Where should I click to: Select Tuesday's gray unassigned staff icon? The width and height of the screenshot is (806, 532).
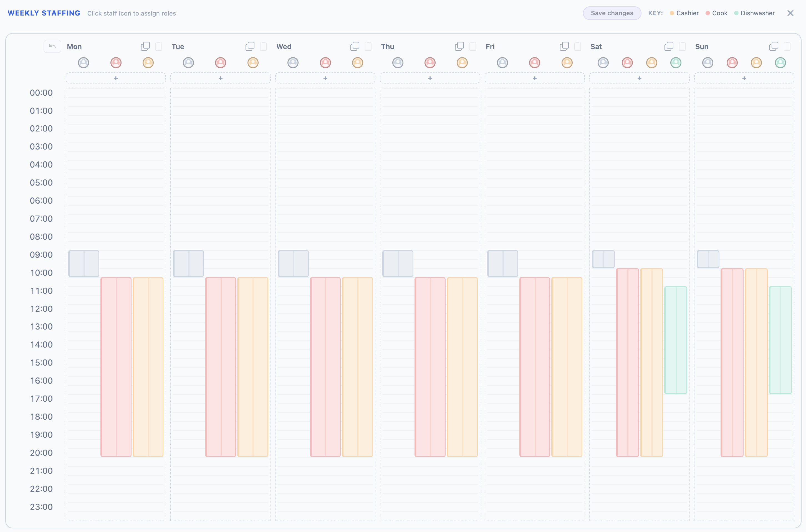[188, 63]
